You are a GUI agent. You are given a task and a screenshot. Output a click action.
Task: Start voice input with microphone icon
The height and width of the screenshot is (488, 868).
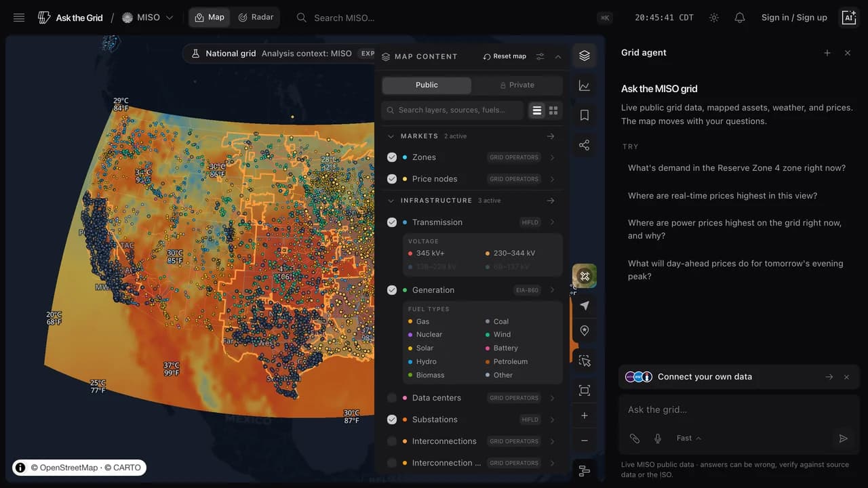[658, 439]
